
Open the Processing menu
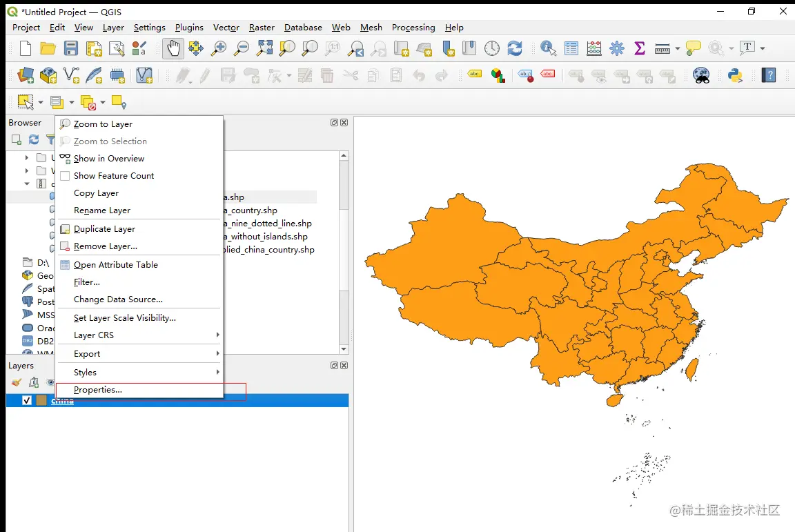click(x=413, y=28)
